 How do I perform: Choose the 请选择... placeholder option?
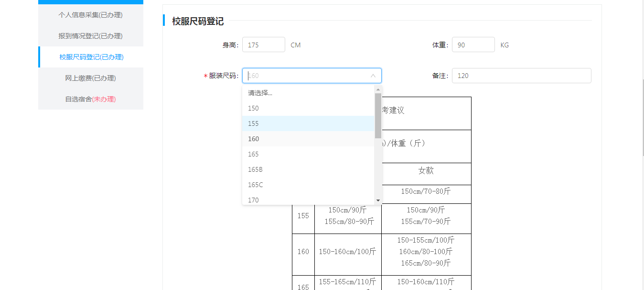[308, 93]
